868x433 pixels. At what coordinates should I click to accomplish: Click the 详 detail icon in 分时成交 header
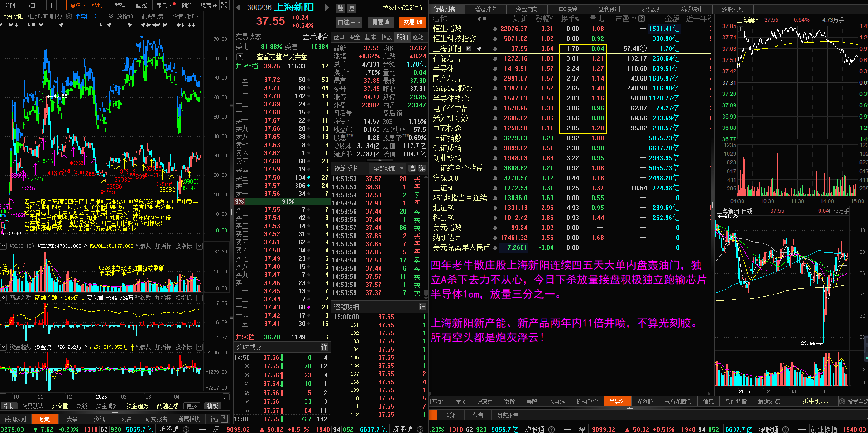click(325, 347)
